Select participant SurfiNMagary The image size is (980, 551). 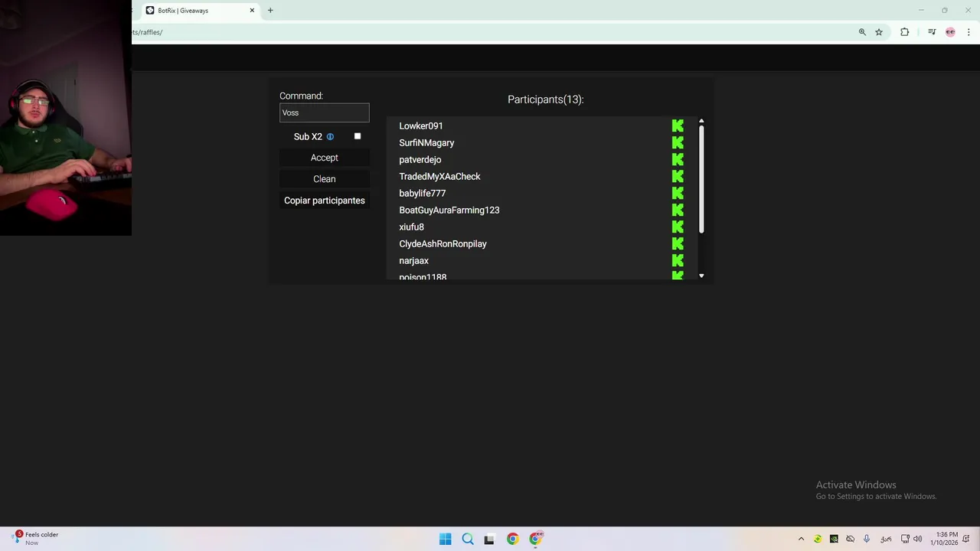point(426,142)
